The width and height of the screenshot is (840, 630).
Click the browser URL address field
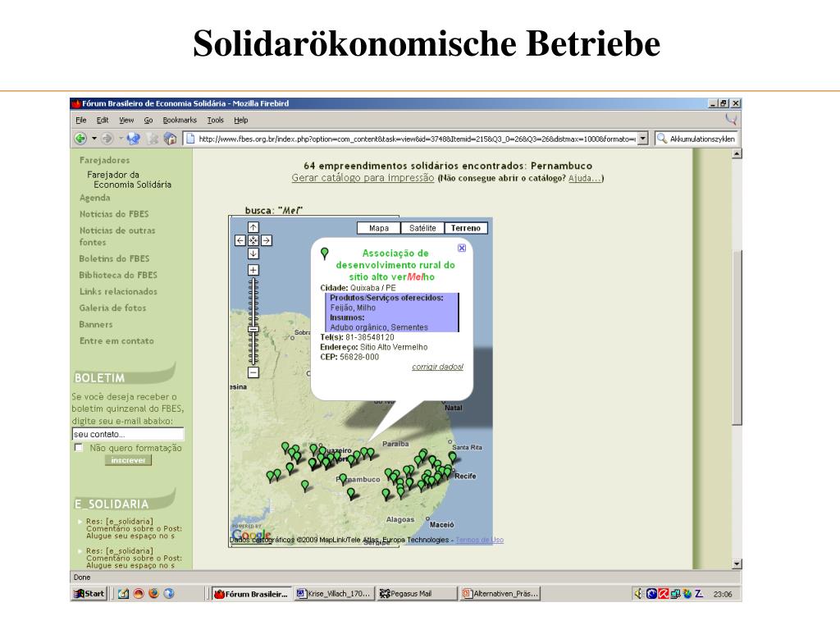click(x=417, y=139)
